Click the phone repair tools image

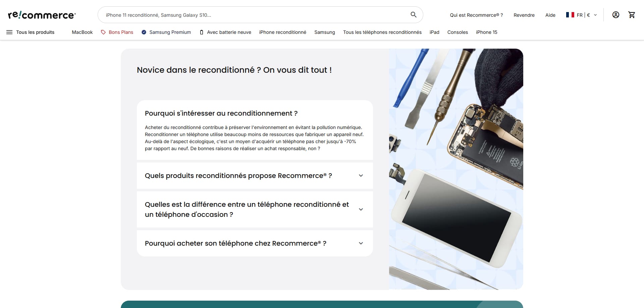click(456, 169)
